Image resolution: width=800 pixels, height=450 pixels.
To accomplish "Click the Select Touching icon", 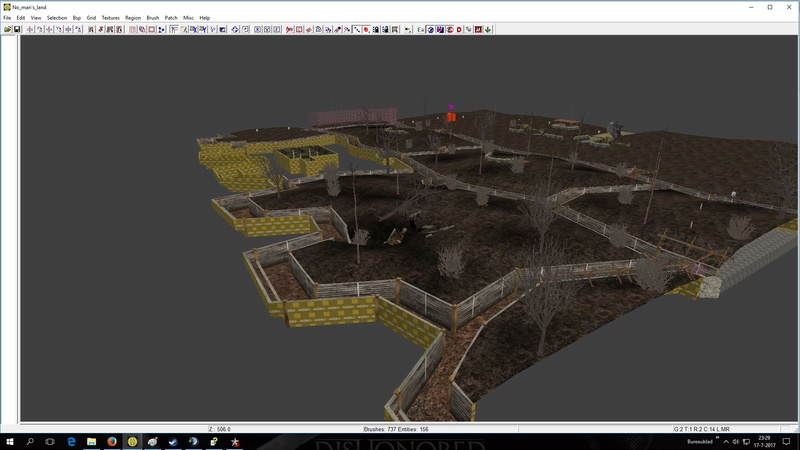I will (101, 29).
